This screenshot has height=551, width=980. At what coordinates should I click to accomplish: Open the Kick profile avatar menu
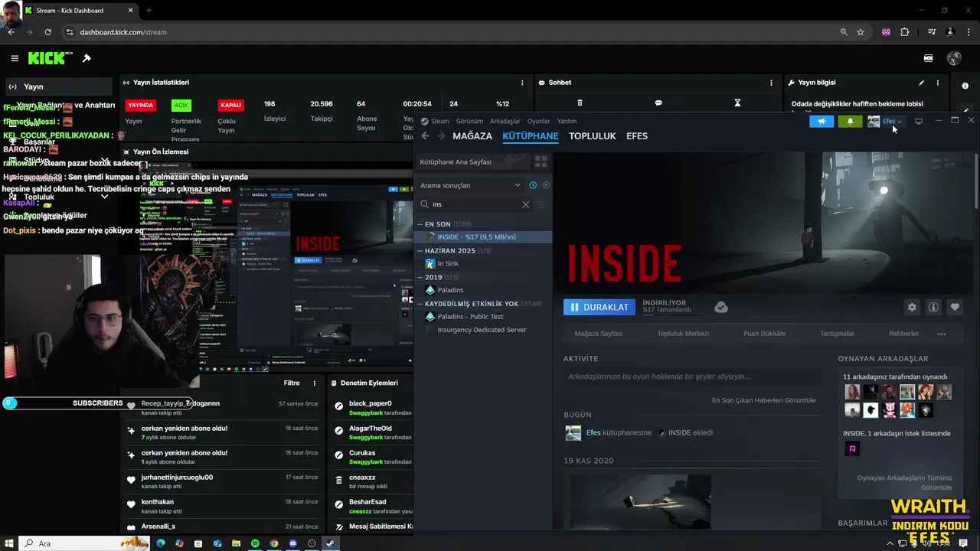coord(954,58)
